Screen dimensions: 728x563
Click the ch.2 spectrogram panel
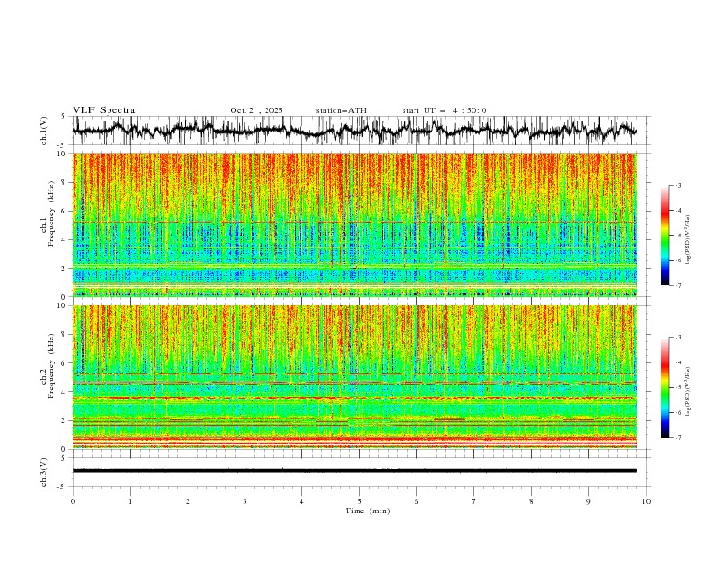click(355, 377)
